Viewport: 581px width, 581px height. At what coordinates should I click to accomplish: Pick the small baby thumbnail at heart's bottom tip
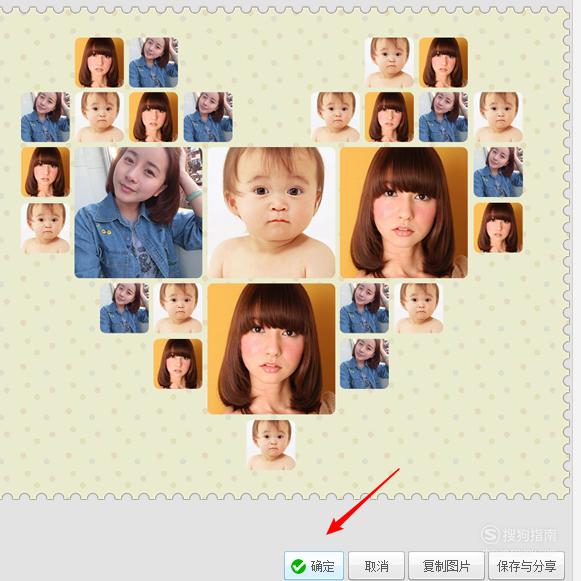(x=271, y=445)
